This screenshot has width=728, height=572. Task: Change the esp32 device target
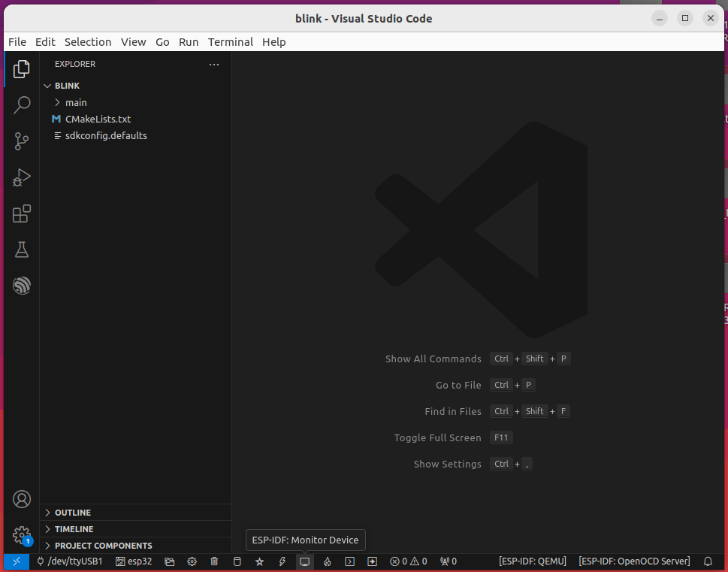tap(134, 561)
